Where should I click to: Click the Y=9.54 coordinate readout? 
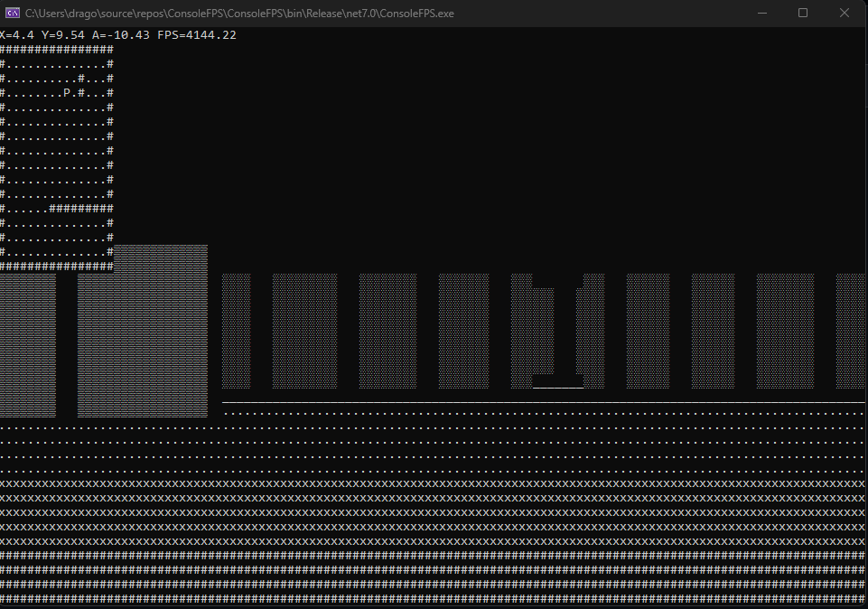pyautogui.click(x=63, y=35)
